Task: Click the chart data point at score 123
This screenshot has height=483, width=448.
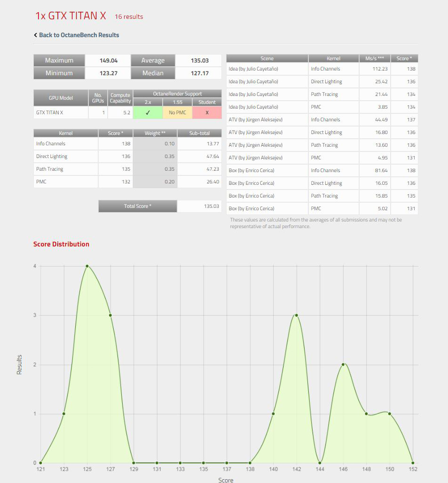Action: [64, 414]
